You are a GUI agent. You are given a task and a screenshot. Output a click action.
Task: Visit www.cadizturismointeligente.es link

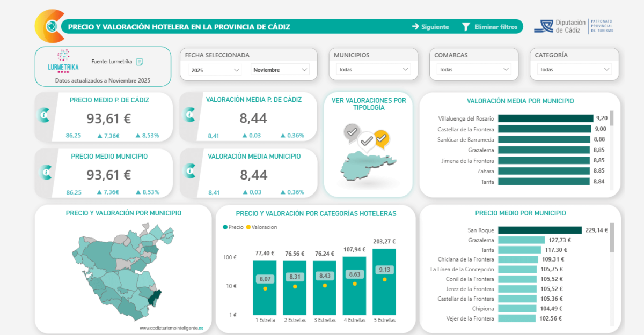[171, 328]
